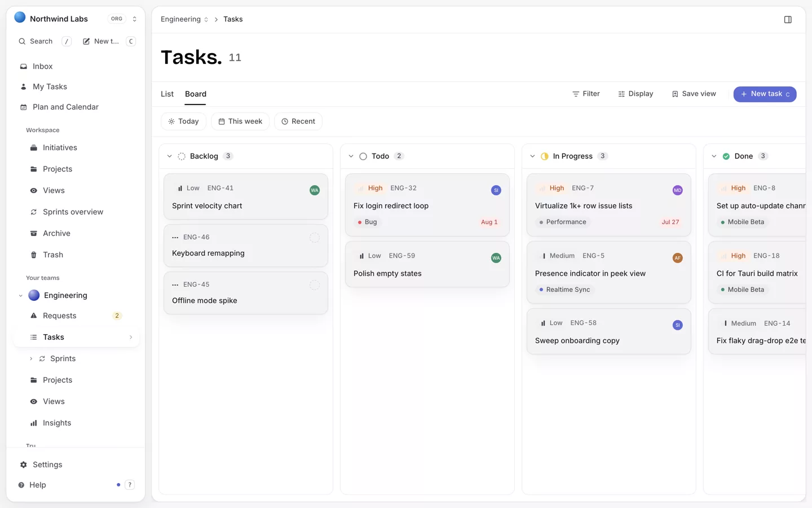Apply the Recent quick filter
This screenshot has height=508, width=812.
[x=298, y=122]
